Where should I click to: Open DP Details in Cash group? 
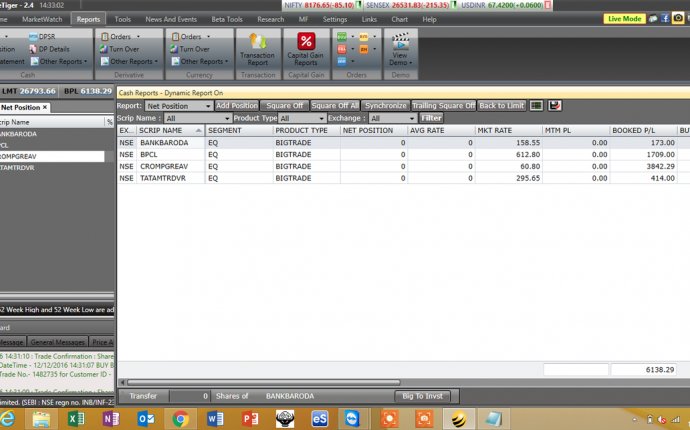(49, 49)
